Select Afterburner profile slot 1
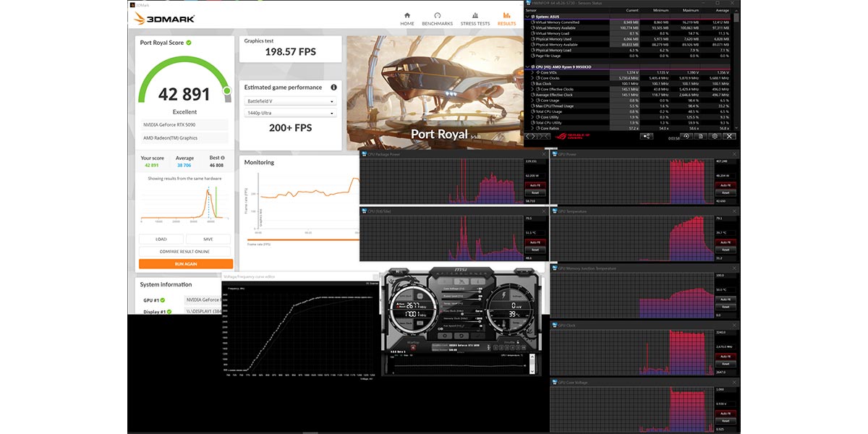Image resolution: width=868 pixels, height=434 pixels. tap(495, 347)
